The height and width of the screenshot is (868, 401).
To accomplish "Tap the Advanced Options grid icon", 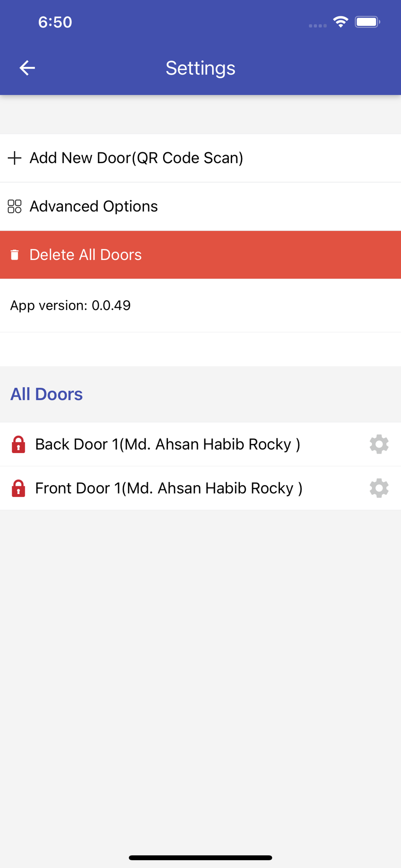I will pos(15,206).
